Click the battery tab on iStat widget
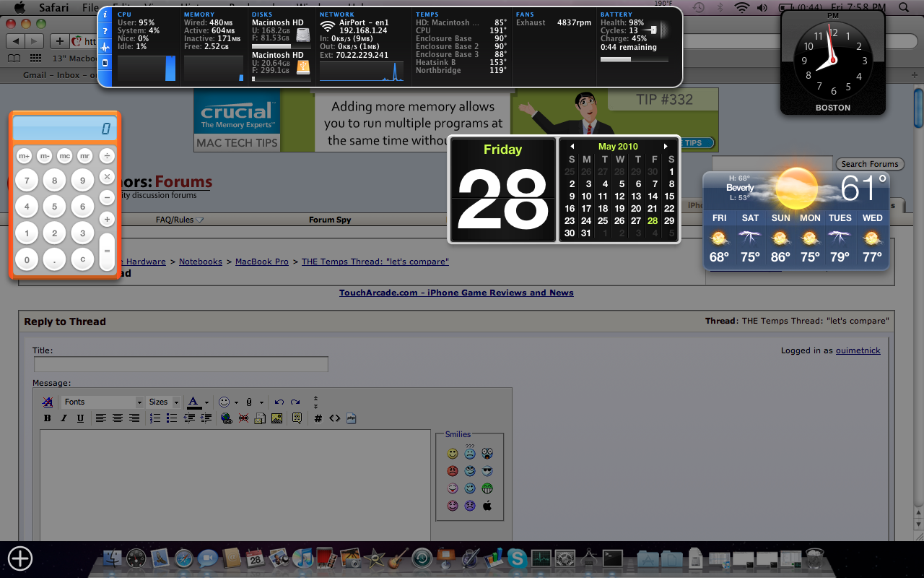The width and height of the screenshot is (924, 578). coord(105,63)
